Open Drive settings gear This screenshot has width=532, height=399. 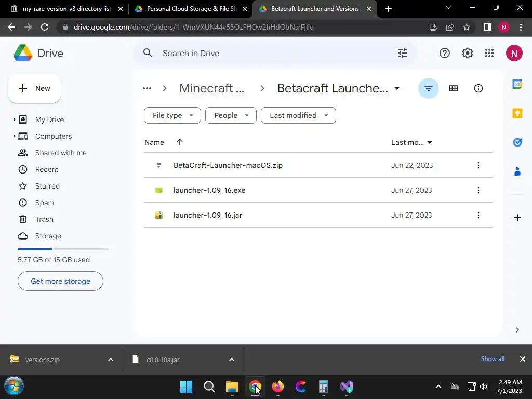467,53
